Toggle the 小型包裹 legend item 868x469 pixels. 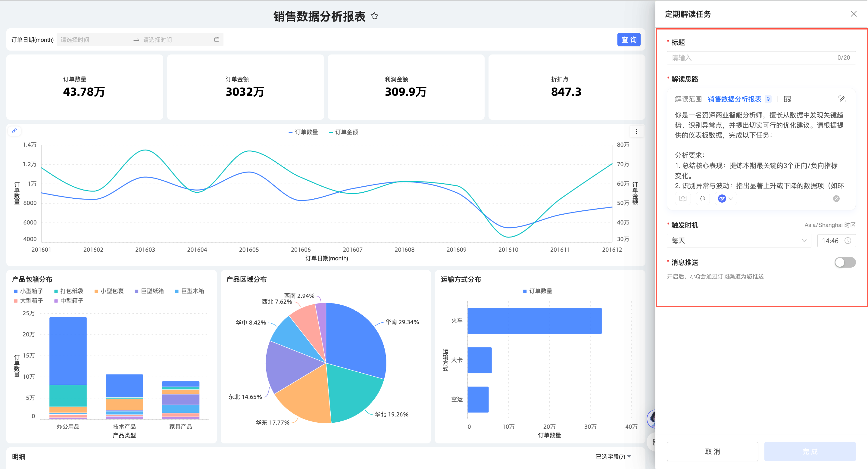pyautogui.click(x=109, y=291)
